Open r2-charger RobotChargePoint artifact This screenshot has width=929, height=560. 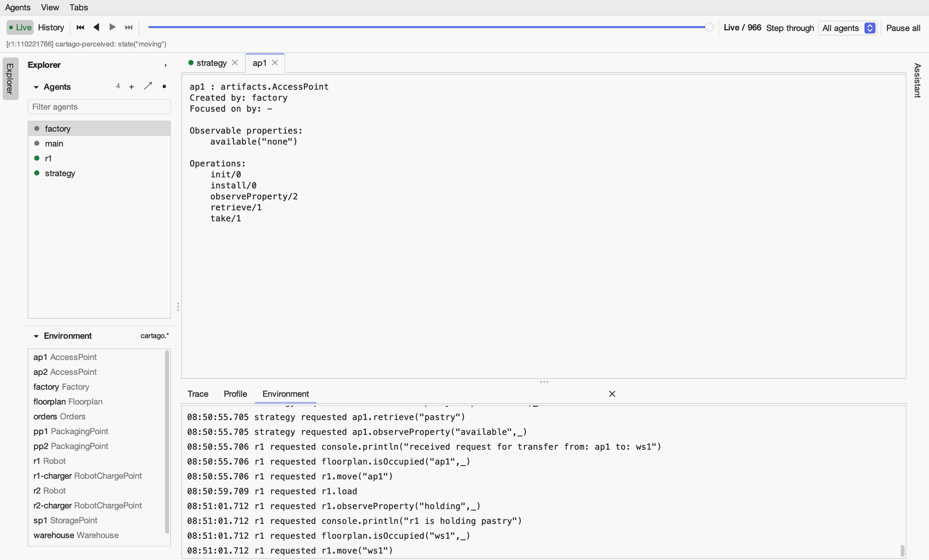pos(97,506)
